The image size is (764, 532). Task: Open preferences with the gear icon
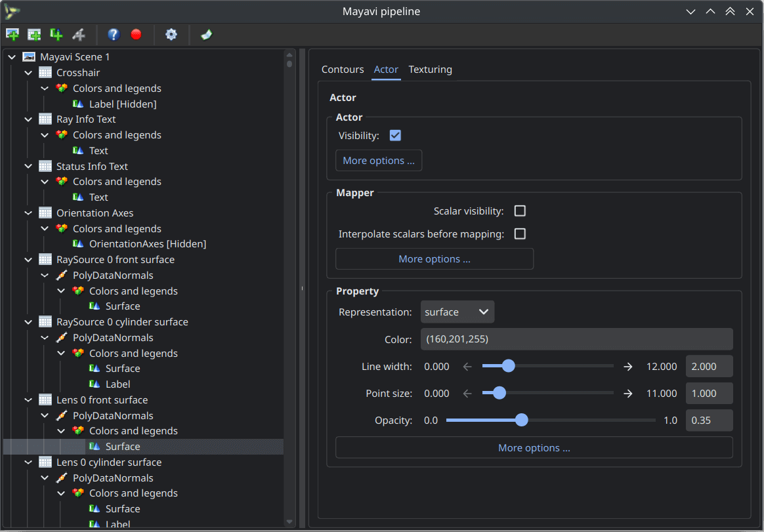[x=171, y=35]
